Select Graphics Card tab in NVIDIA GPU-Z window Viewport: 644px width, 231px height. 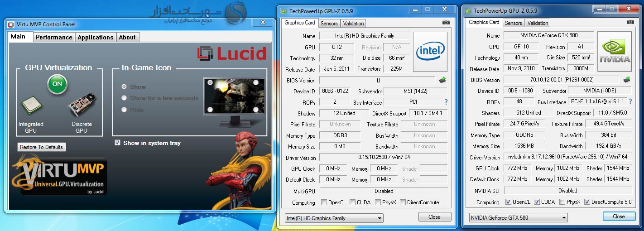[x=484, y=22]
